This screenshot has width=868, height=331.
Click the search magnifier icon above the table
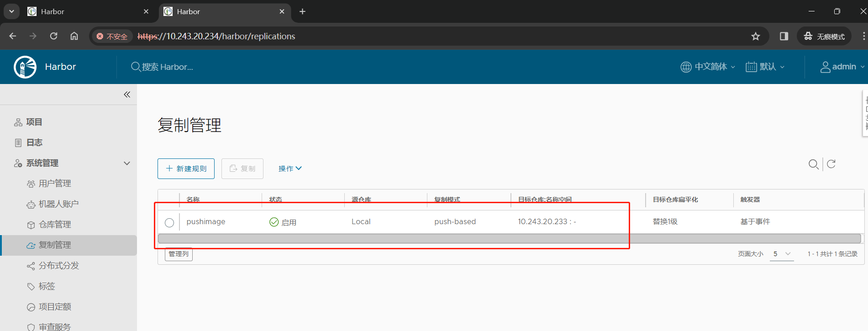point(813,164)
